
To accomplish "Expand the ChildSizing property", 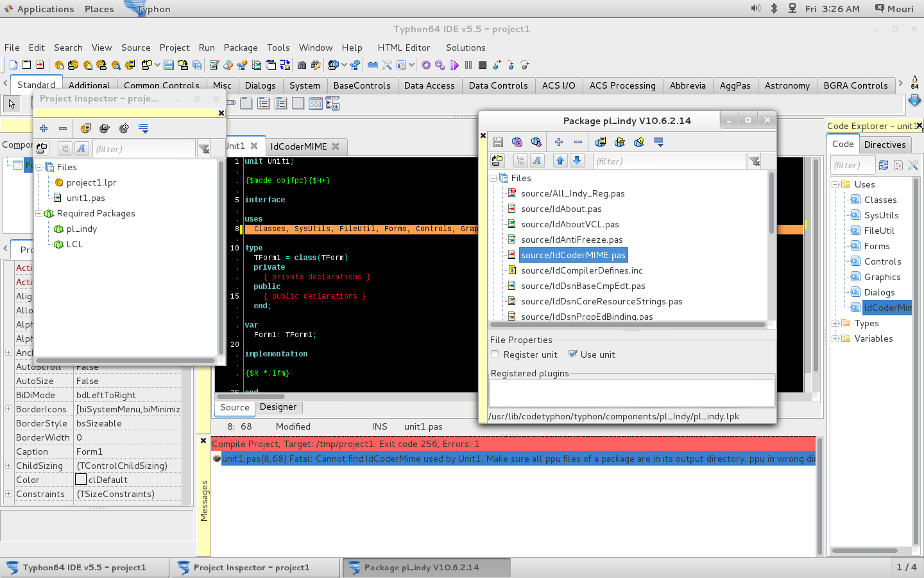I will point(8,466).
